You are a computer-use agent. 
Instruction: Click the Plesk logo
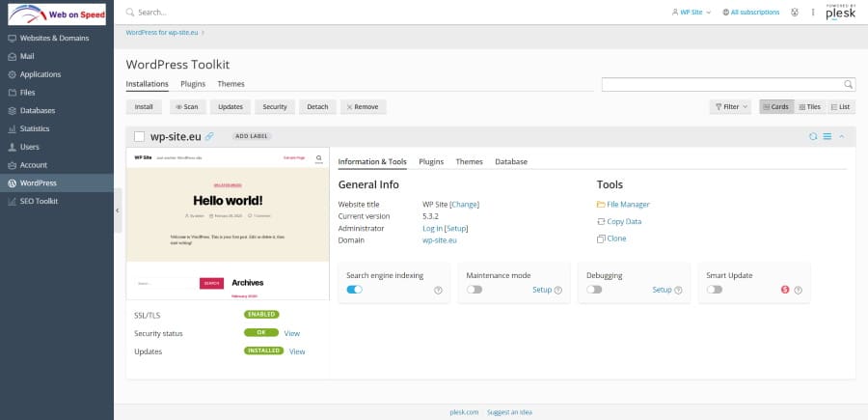click(x=840, y=13)
